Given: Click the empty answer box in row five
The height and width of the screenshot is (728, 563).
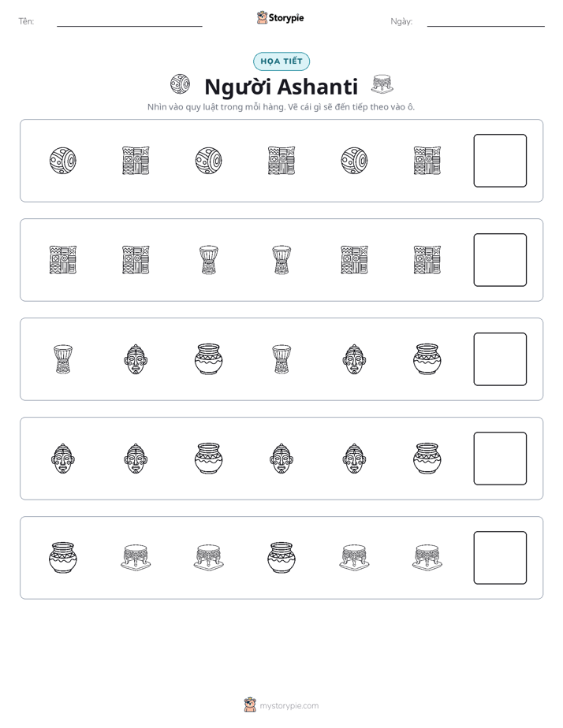Looking at the screenshot, I should coord(500,558).
